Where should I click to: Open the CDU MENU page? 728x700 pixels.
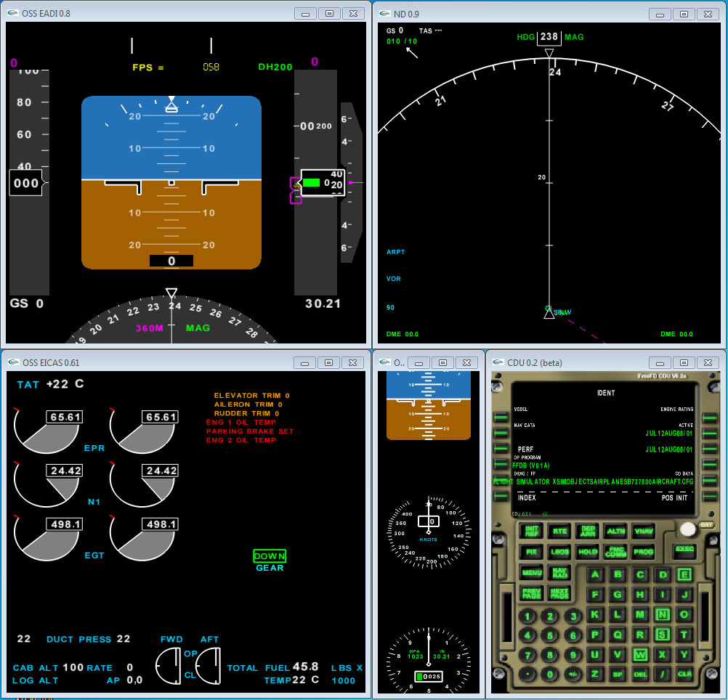[x=532, y=572]
